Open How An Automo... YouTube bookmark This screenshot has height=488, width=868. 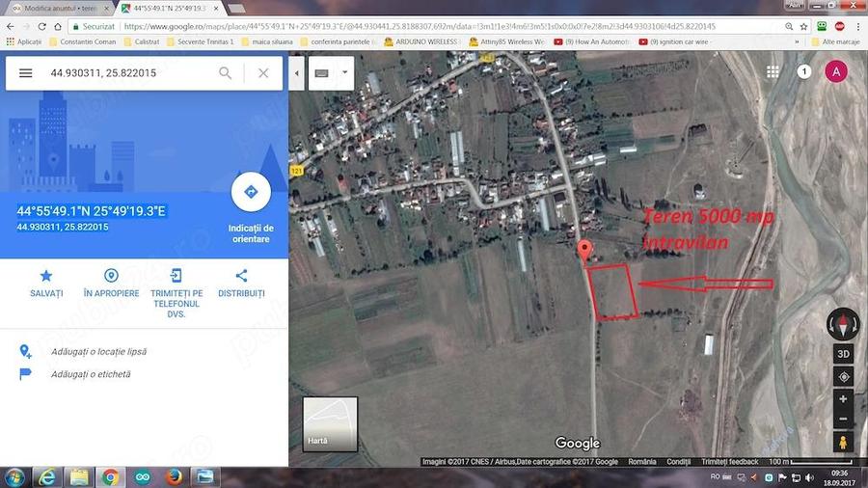tap(592, 41)
